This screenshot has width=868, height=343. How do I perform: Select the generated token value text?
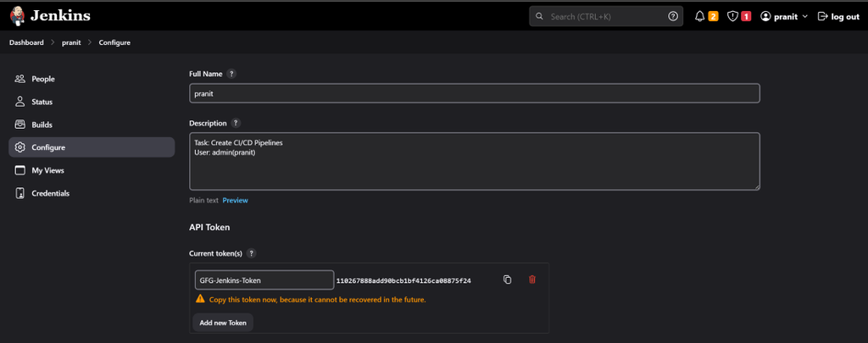point(403,280)
